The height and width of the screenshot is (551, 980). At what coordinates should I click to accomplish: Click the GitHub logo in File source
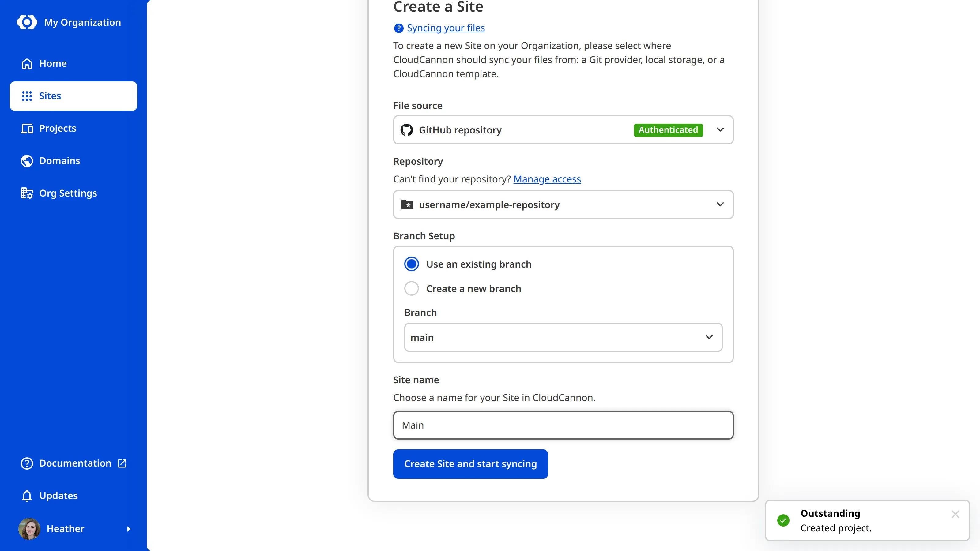coord(407,130)
